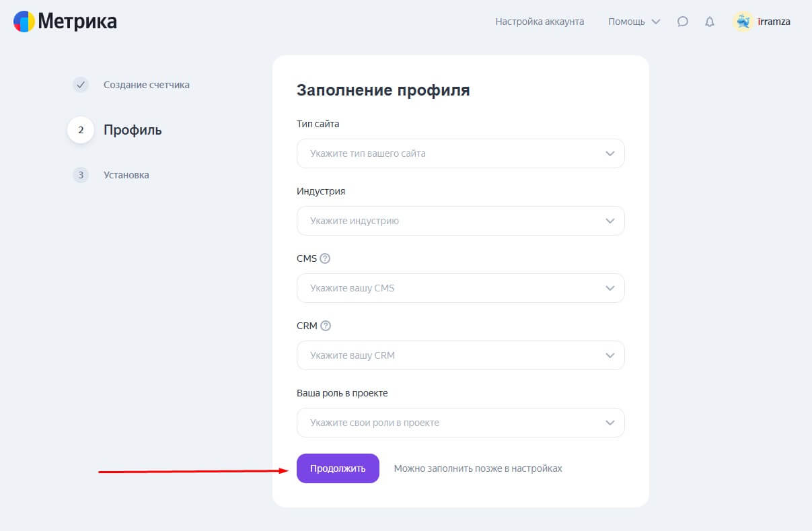Click the CRM help question icon

pyautogui.click(x=326, y=326)
